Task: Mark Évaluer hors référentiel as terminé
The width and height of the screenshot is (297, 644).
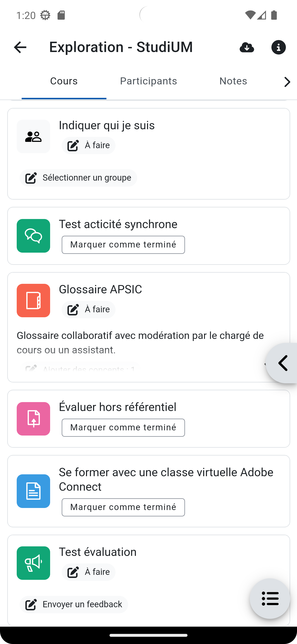Action: [123, 428]
